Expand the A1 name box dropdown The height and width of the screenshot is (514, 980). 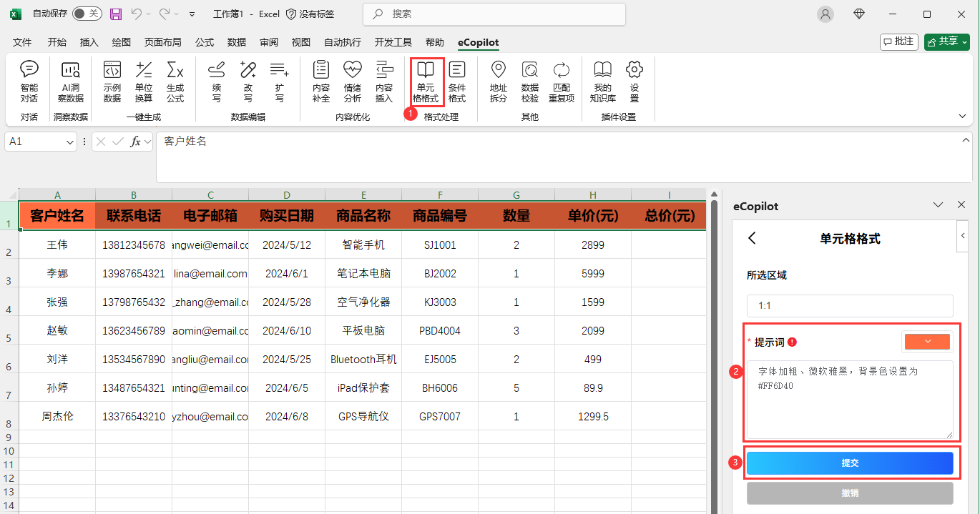tap(70, 142)
